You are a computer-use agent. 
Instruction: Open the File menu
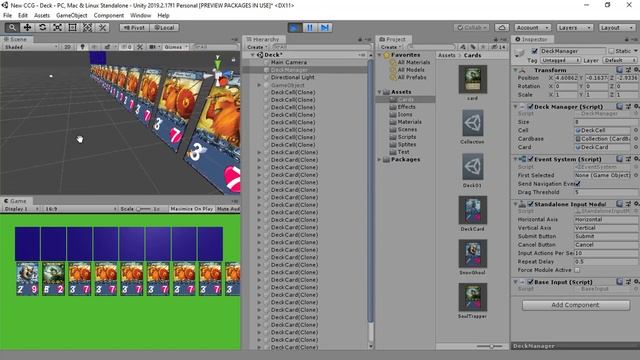pyautogui.click(x=7, y=16)
